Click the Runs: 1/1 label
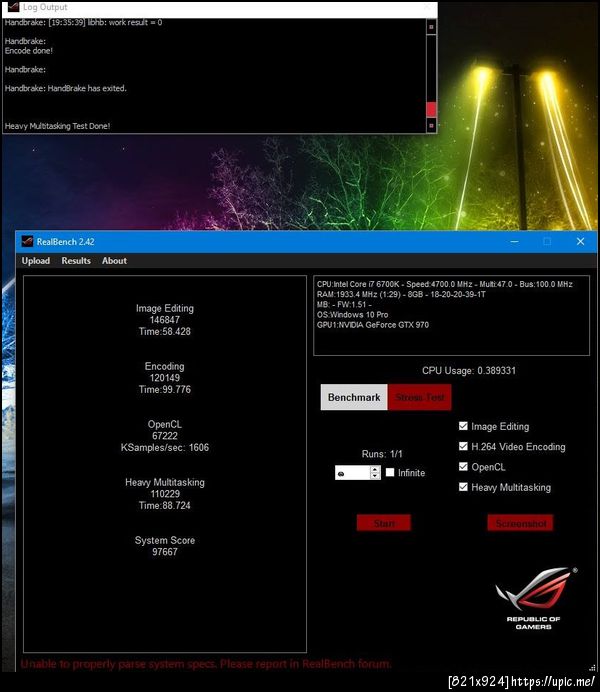The width and height of the screenshot is (600, 692). (382, 454)
